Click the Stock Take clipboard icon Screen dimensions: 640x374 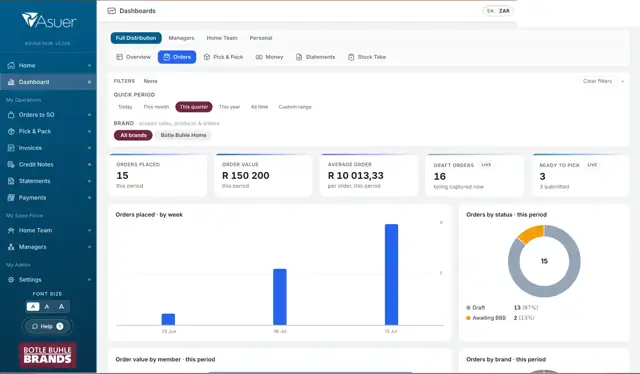pos(351,57)
